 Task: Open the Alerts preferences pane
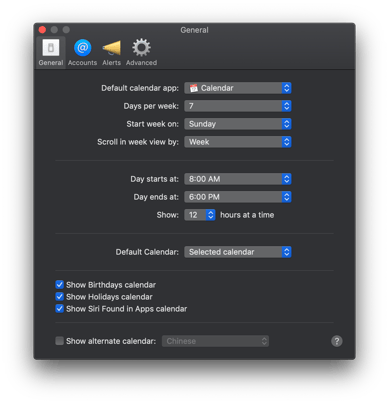click(x=111, y=52)
